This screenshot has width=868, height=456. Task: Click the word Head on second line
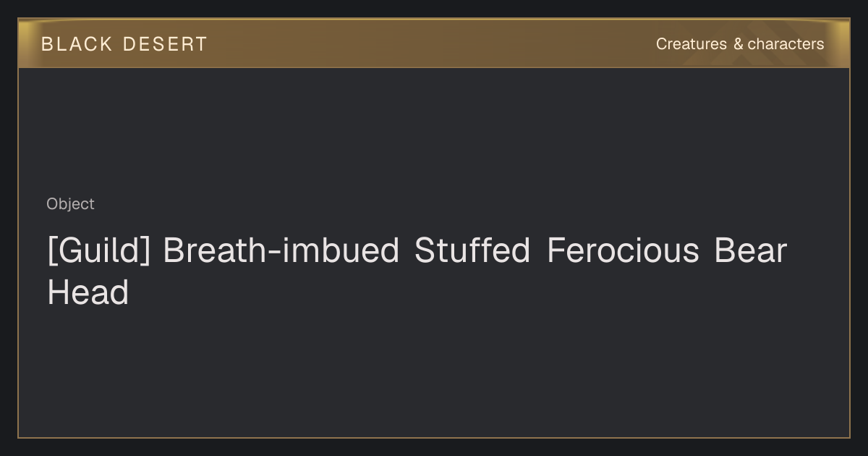click(88, 293)
